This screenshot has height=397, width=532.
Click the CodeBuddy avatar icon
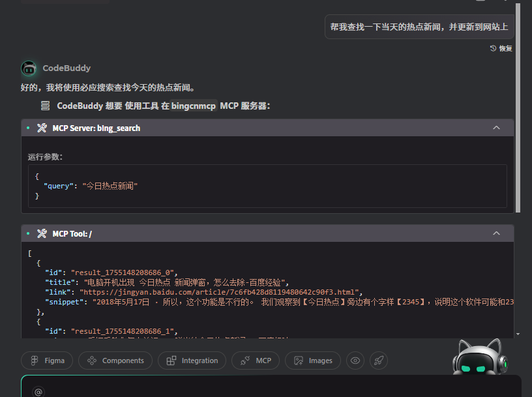(x=29, y=68)
